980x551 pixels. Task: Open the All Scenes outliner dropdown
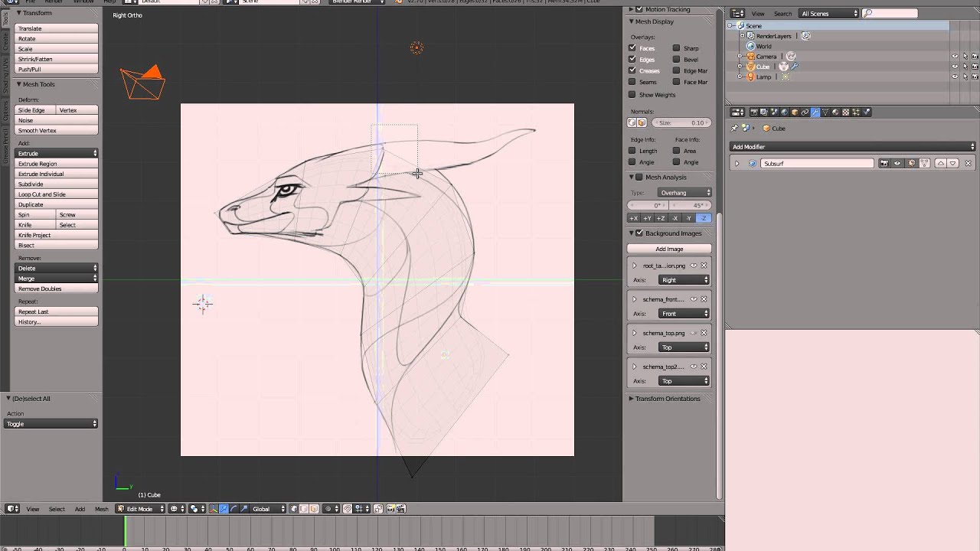[x=829, y=14]
